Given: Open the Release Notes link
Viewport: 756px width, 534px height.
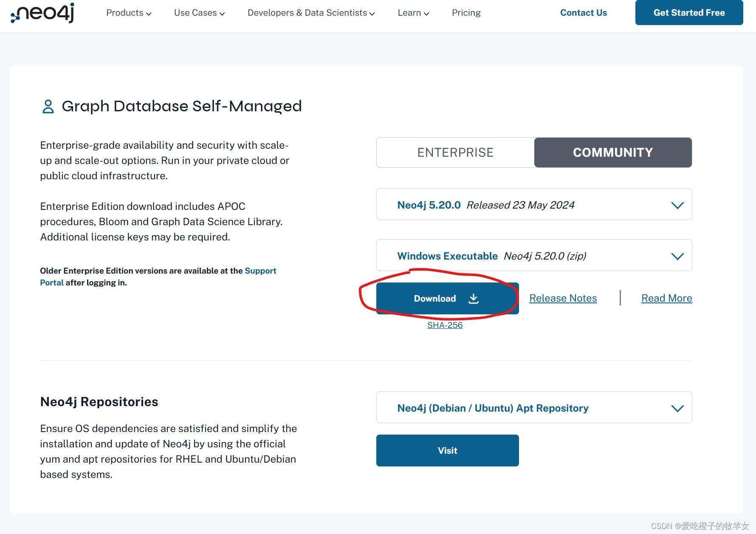Looking at the screenshot, I should 563,298.
